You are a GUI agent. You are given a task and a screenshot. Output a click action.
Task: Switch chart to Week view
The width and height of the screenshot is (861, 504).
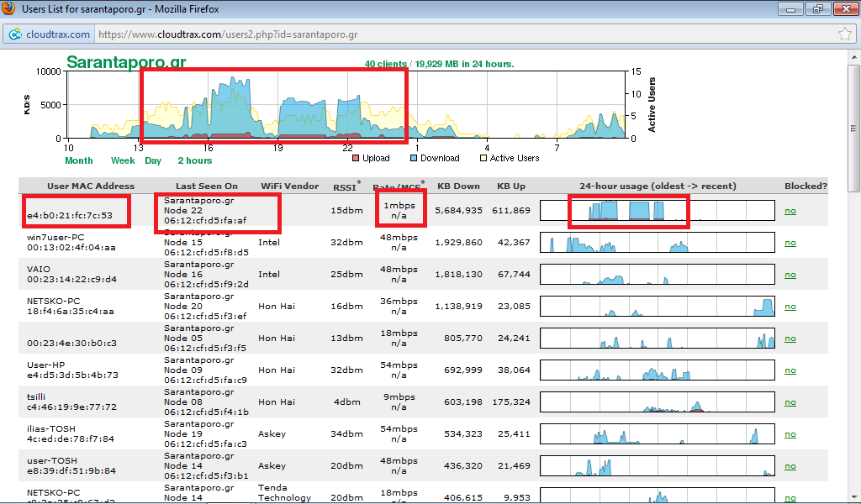[123, 160]
